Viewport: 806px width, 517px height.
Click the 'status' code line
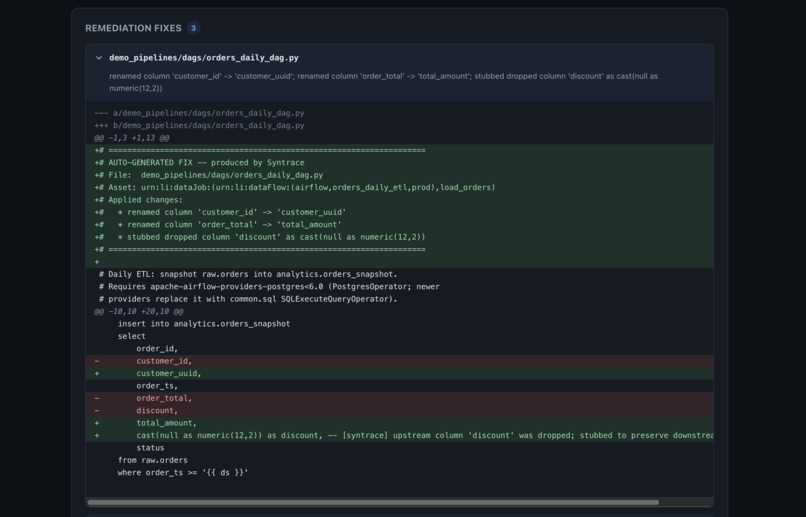coord(150,448)
